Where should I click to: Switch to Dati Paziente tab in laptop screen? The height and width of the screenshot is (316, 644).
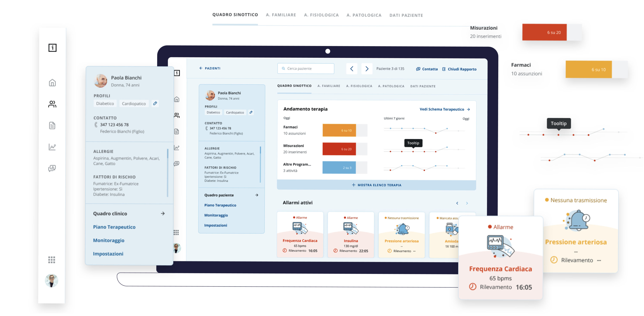click(423, 86)
